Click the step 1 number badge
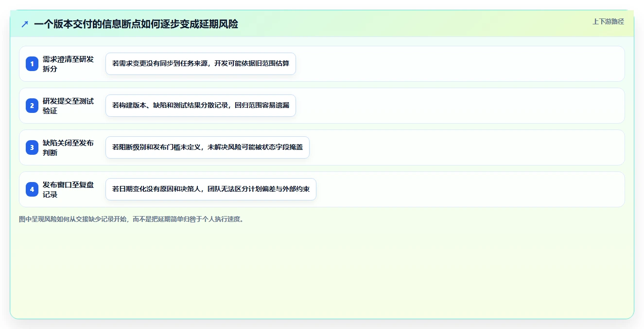 [x=32, y=64]
